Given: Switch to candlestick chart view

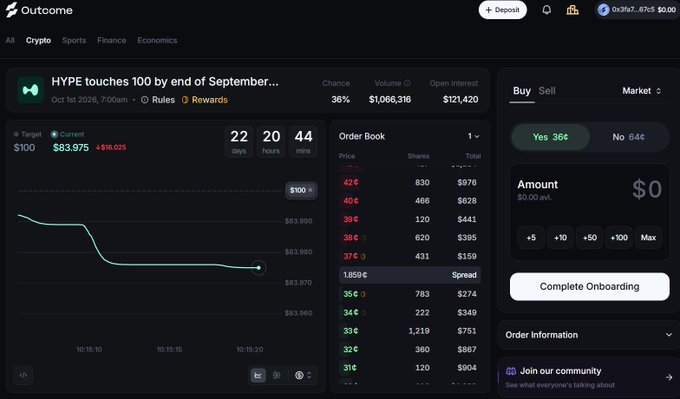Looking at the screenshot, I should [x=277, y=375].
